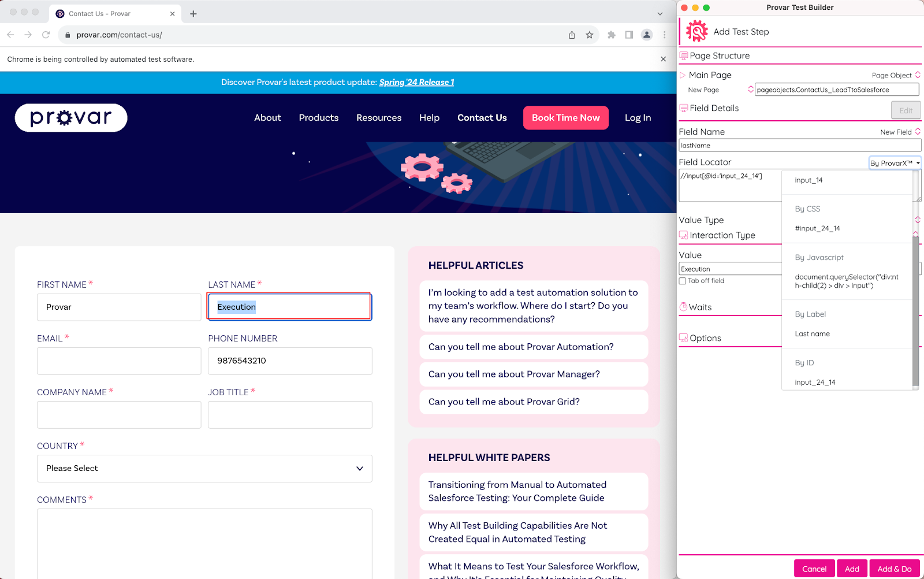The height and width of the screenshot is (579, 924).
Task: Toggle the Tab off field checkbox
Action: click(683, 281)
